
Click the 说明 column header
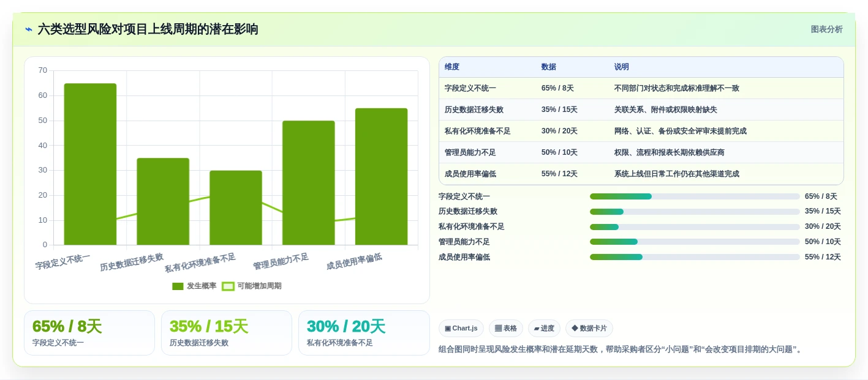tap(622, 67)
